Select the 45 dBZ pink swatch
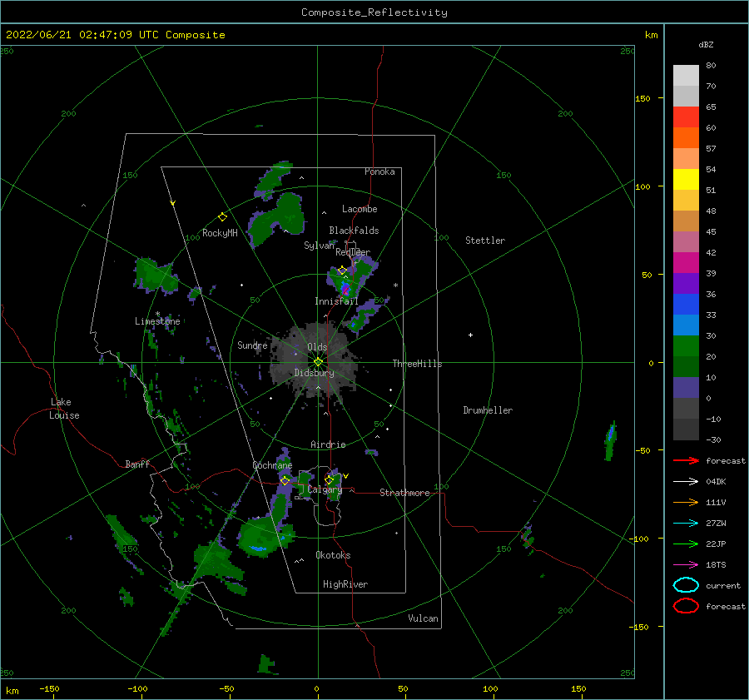 pyautogui.click(x=686, y=241)
